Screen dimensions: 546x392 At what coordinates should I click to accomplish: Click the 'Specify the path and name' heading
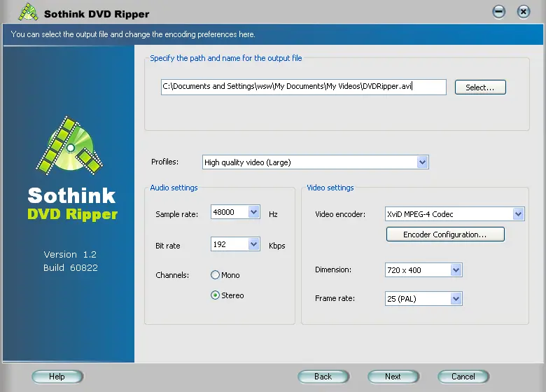(225, 58)
